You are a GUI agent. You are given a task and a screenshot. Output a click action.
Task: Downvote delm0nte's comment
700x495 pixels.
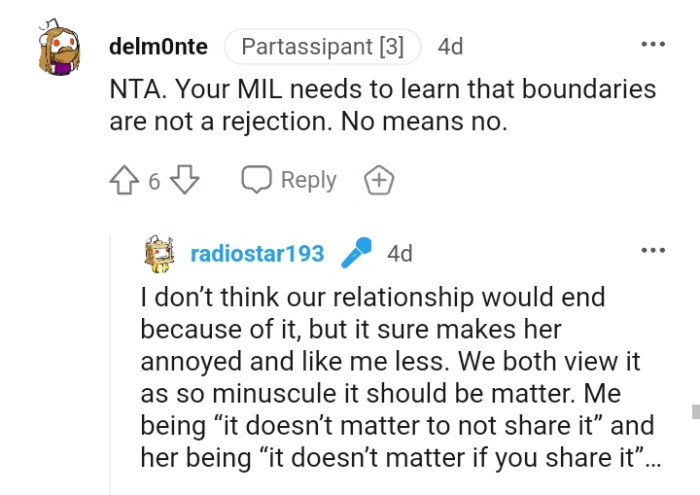coord(185,179)
